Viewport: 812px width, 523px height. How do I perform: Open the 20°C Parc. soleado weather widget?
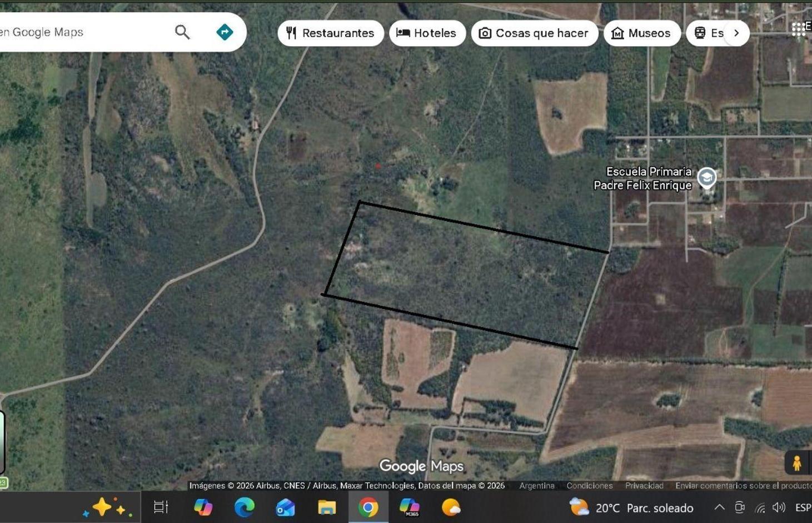click(x=632, y=507)
